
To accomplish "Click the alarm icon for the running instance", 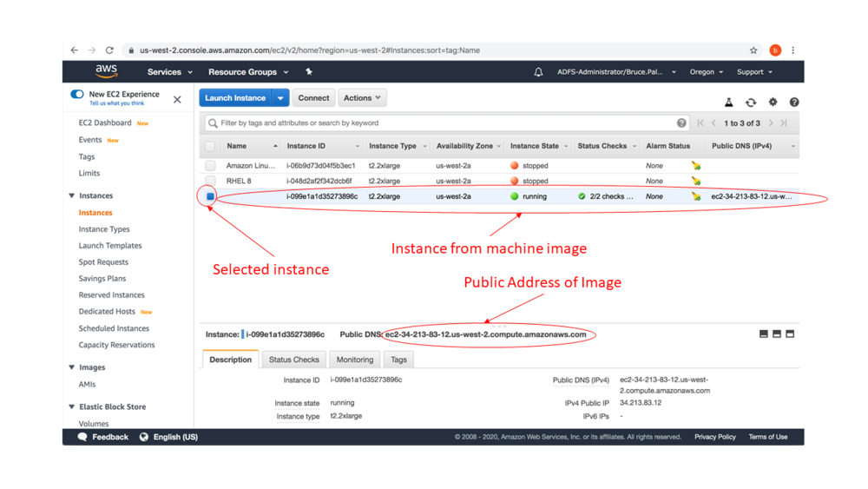I will click(x=696, y=196).
